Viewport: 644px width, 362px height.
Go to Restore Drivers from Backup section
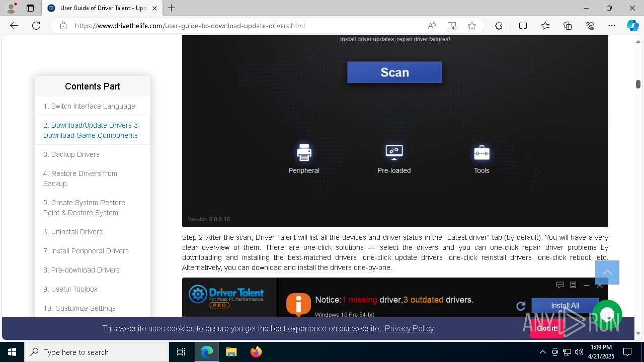coord(93,178)
